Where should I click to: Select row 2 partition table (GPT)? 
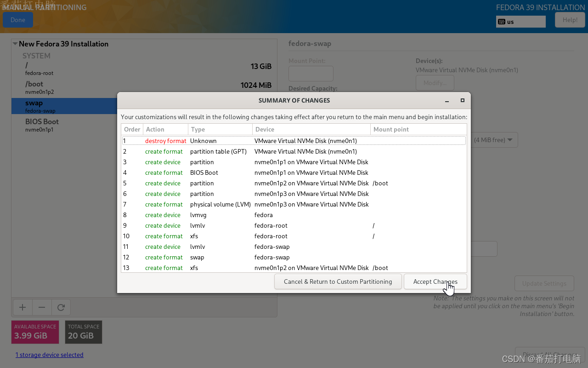tap(294, 151)
